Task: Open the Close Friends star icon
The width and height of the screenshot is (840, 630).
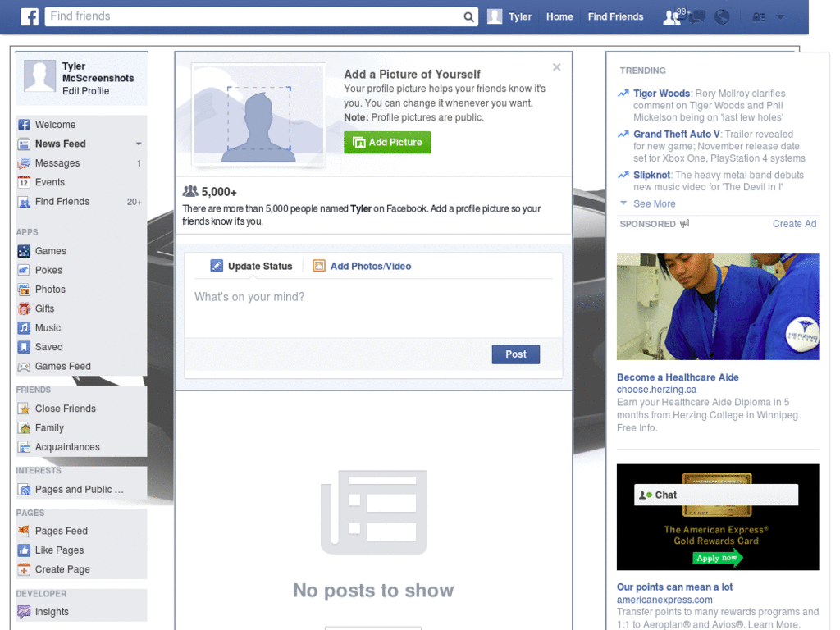Action: [x=24, y=409]
